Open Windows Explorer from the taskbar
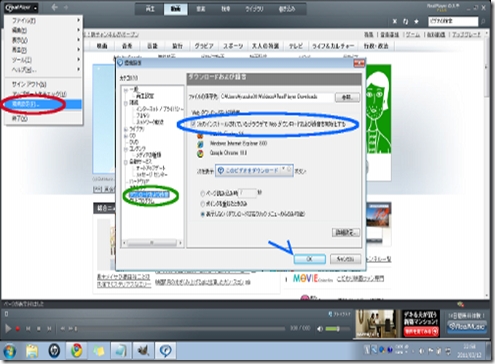Viewport: 495px width, 364px height. [x=32, y=351]
